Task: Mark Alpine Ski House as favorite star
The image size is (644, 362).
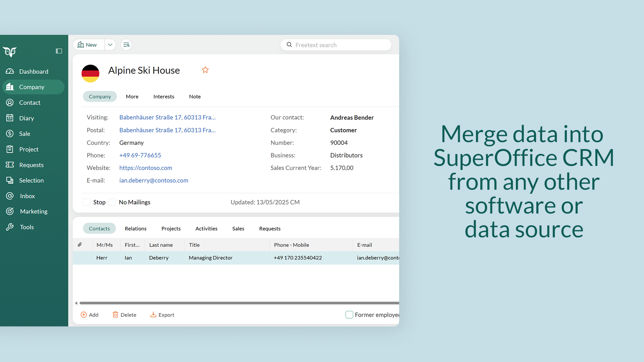Action: [205, 70]
